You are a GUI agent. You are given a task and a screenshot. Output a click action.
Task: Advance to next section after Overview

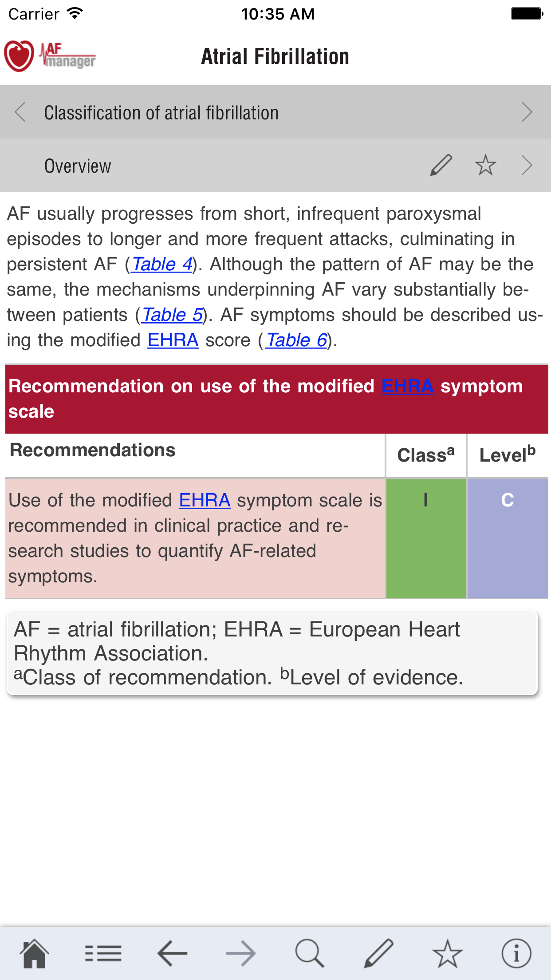(x=527, y=165)
